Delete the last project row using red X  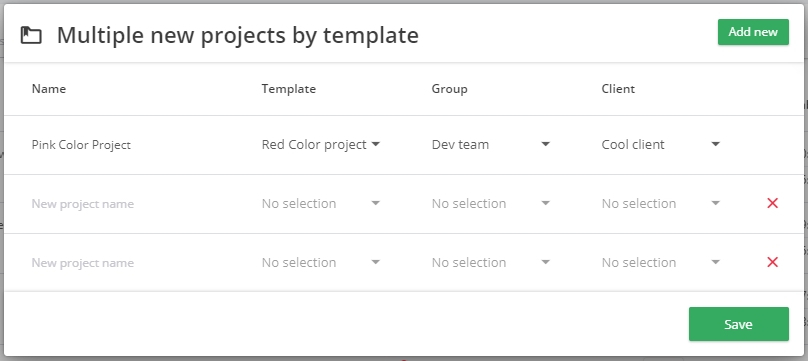click(772, 263)
